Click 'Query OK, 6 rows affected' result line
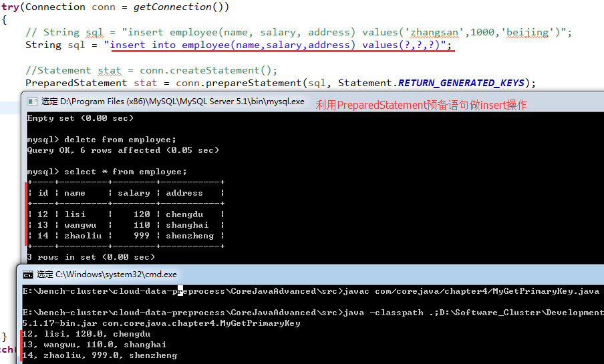The width and height of the screenshot is (604, 364). (x=123, y=150)
